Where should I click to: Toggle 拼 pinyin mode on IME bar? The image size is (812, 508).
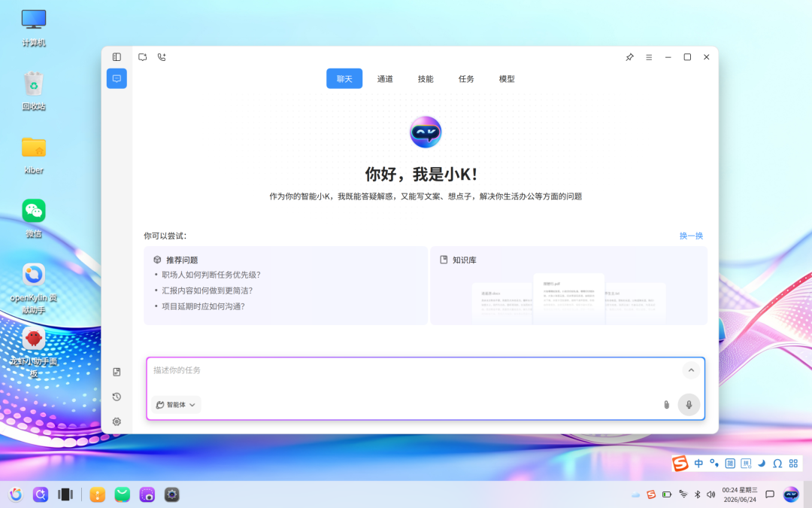(x=746, y=464)
